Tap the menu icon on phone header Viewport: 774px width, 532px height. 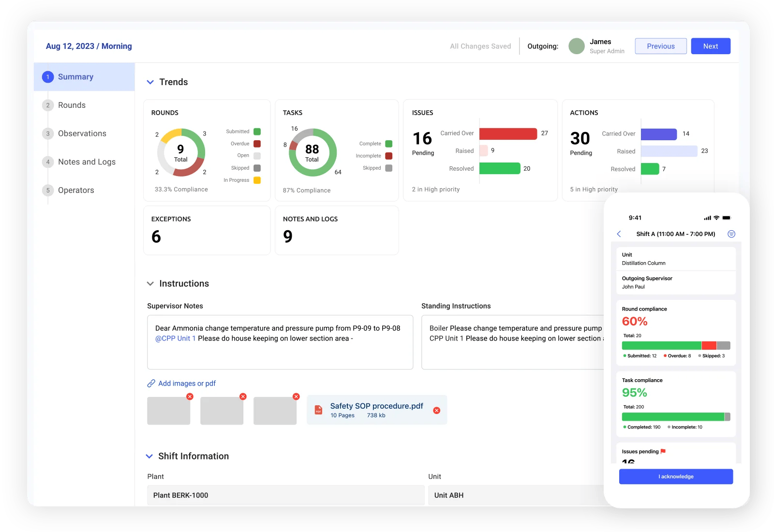(731, 234)
